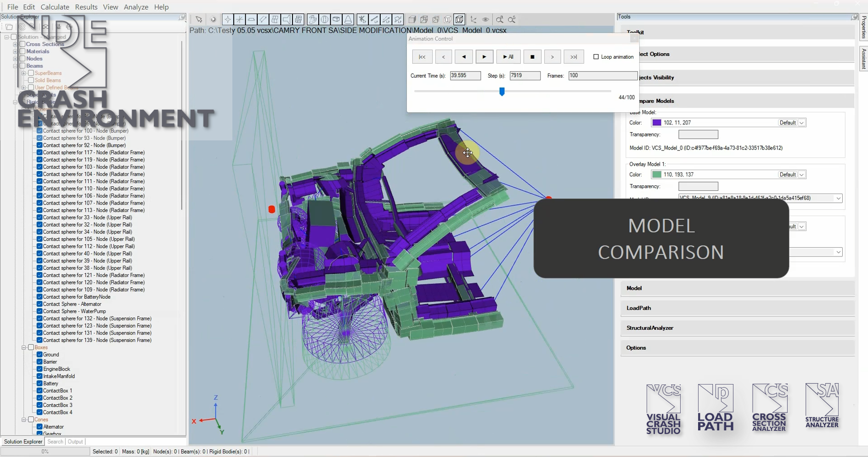Select the box-shaped rigid body tool
This screenshot has width=868, height=457.
point(337,20)
